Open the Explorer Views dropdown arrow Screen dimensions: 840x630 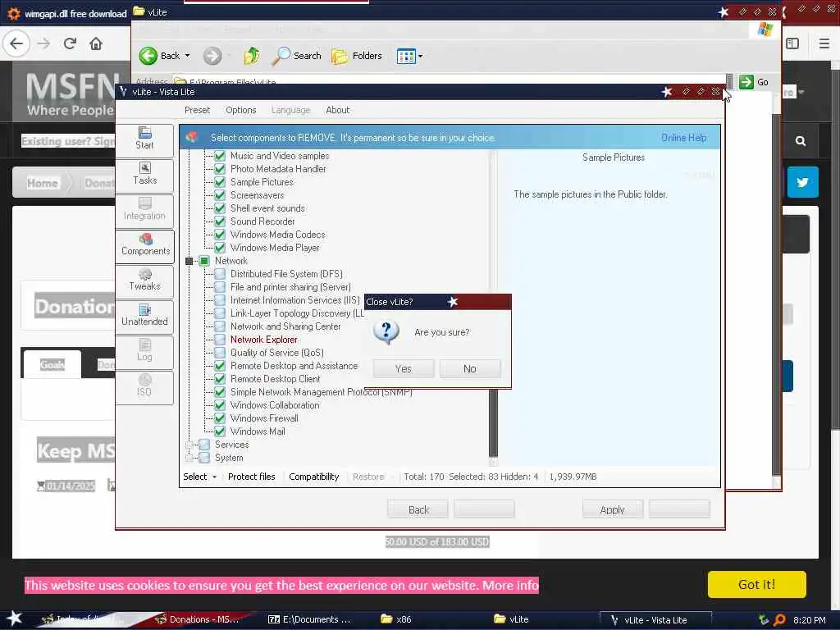point(421,56)
